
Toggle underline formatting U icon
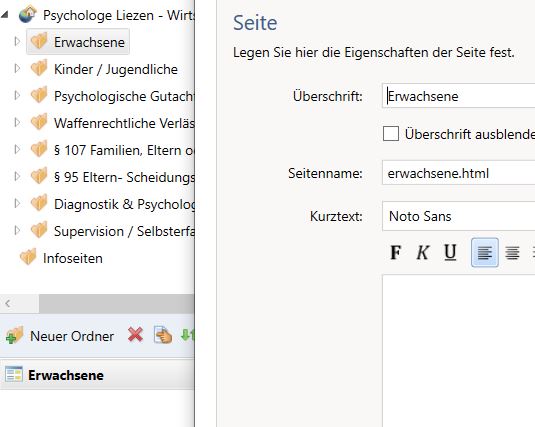[x=450, y=253]
